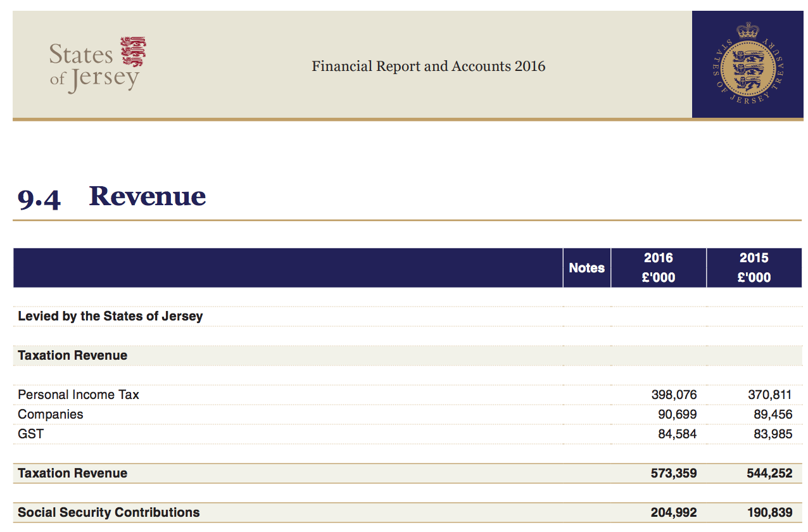Click the GST 2015 value 83,985
This screenshot has height=532, width=808.
(773, 434)
